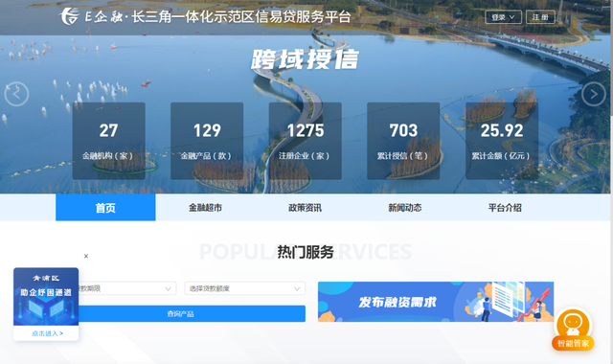Expand the 贷款期限 dropdown arrow
This screenshot has width=613, height=364.
tap(168, 289)
